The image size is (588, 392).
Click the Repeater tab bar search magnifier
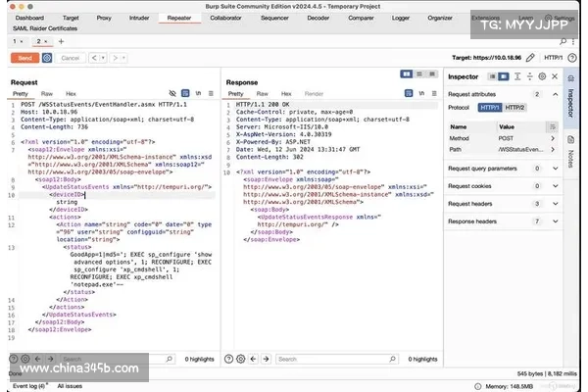(563, 41)
